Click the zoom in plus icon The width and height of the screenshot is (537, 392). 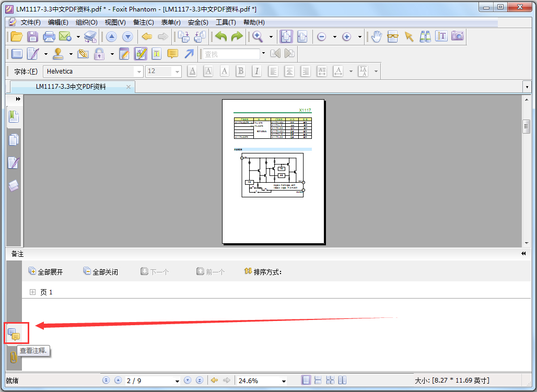point(346,37)
